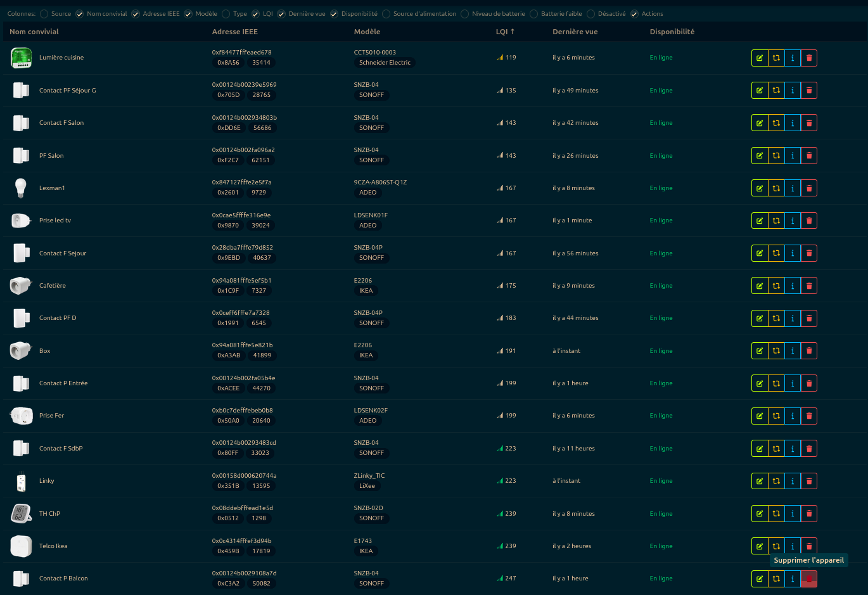Click delete icon for Box device
The height and width of the screenshot is (595, 868).
(809, 351)
